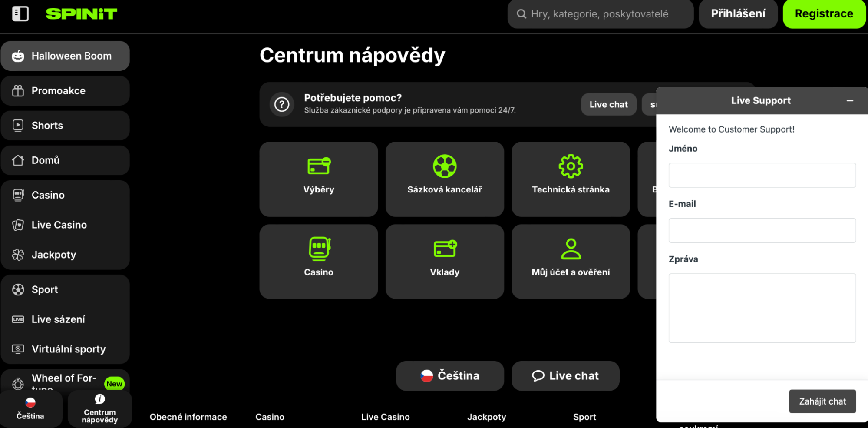The width and height of the screenshot is (868, 428).
Task: Open Halloween Boom in the sidebar
Action: point(65,56)
